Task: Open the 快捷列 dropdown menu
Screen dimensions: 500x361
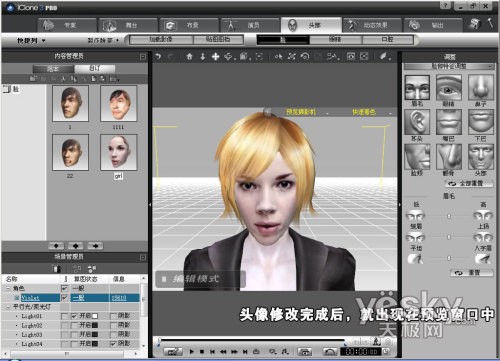Action: [31, 41]
